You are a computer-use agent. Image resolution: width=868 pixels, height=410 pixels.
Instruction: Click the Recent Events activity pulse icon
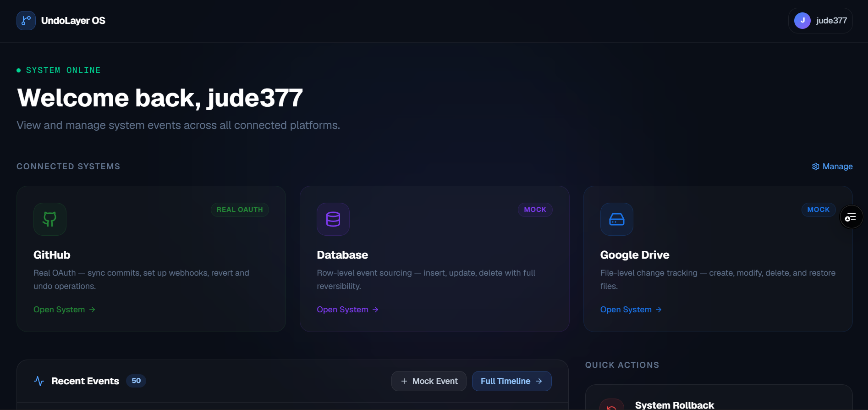(39, 381)
